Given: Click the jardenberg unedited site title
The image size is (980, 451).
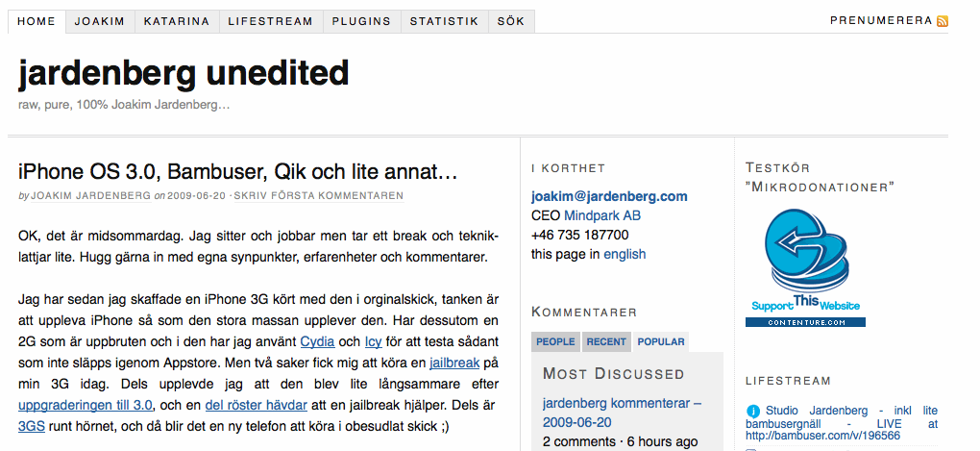Looking at the screenshot, I should 184,73.
